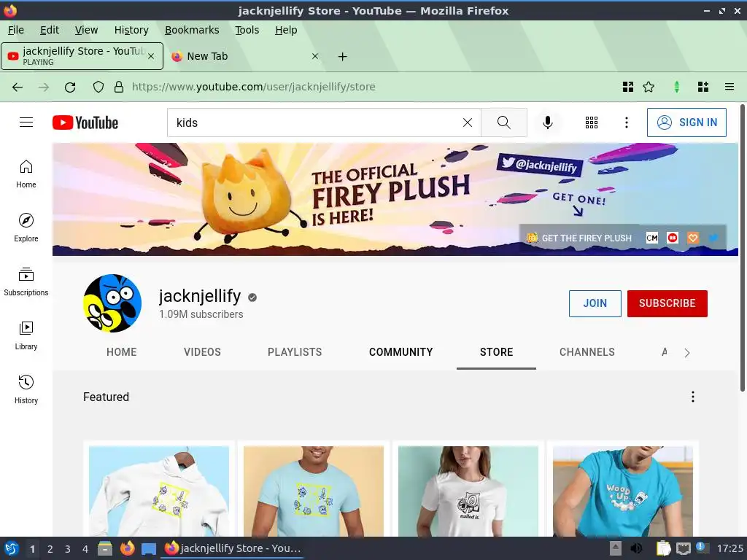The image size is (747, 560).
Task: Open the red circle link icon on banner
Action: tap(672, 238)
